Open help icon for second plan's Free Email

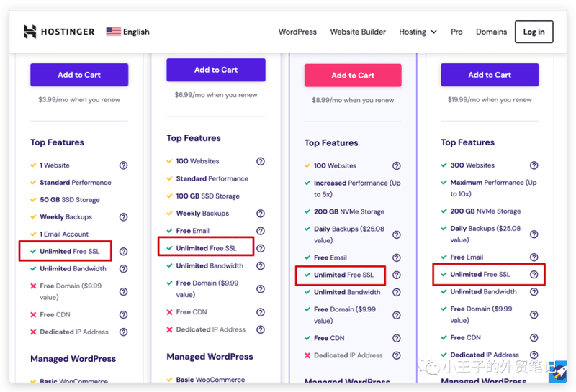pyautogui.click(x=261, y=231)
